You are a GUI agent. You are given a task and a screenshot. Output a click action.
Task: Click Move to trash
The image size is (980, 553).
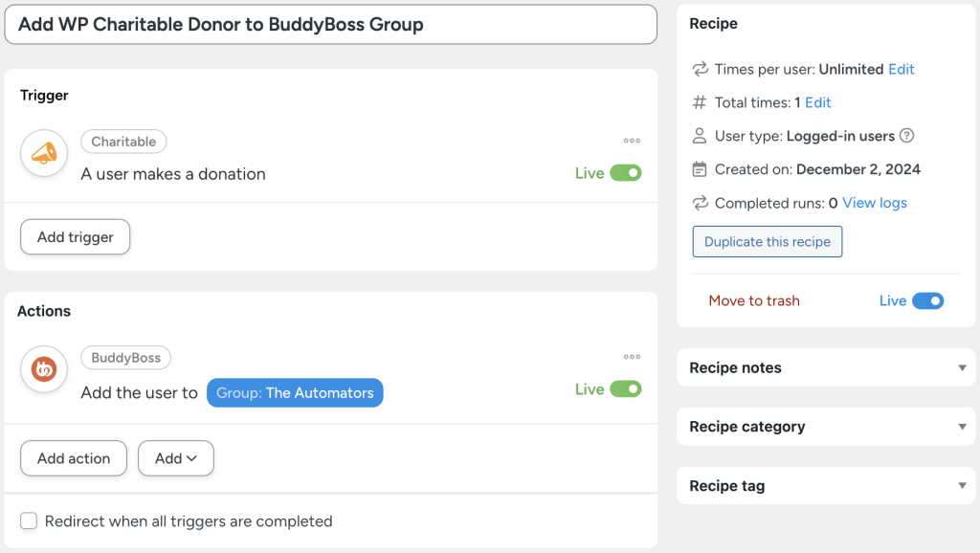pos(754,299)
